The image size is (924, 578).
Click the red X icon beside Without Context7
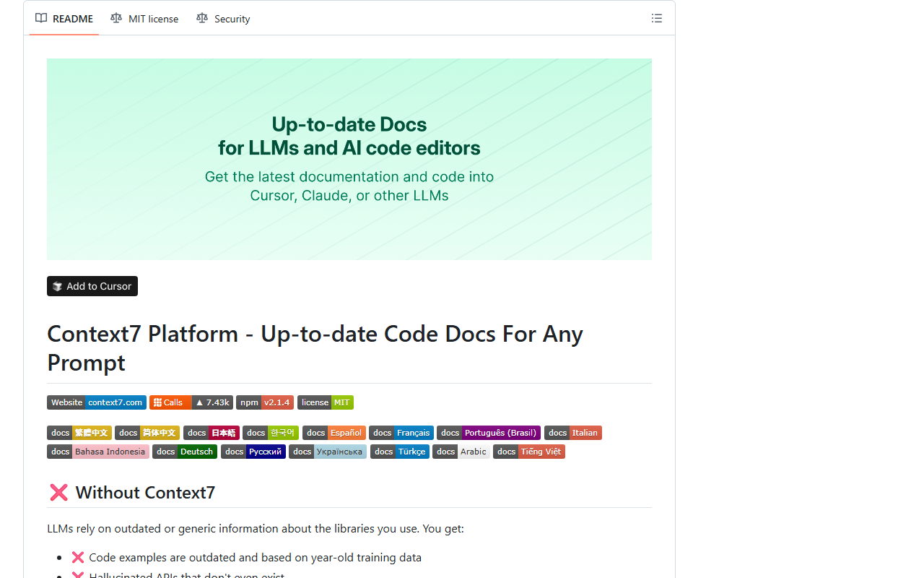tap(58, 492)
